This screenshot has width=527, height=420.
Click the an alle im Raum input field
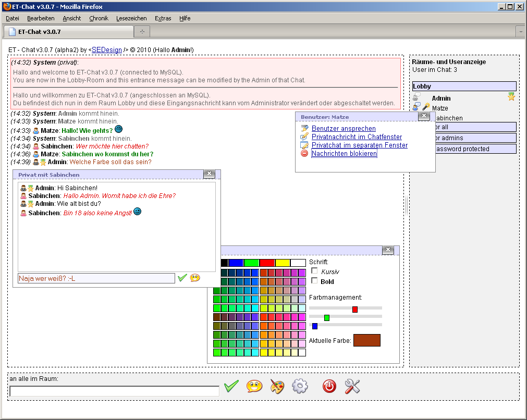(114, 391)
